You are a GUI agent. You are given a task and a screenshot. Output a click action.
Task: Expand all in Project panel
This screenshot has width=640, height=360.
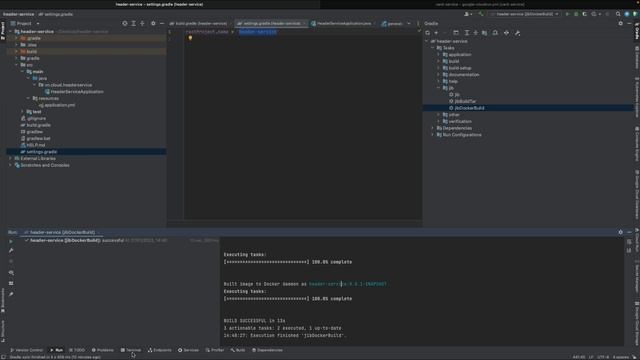133,23
